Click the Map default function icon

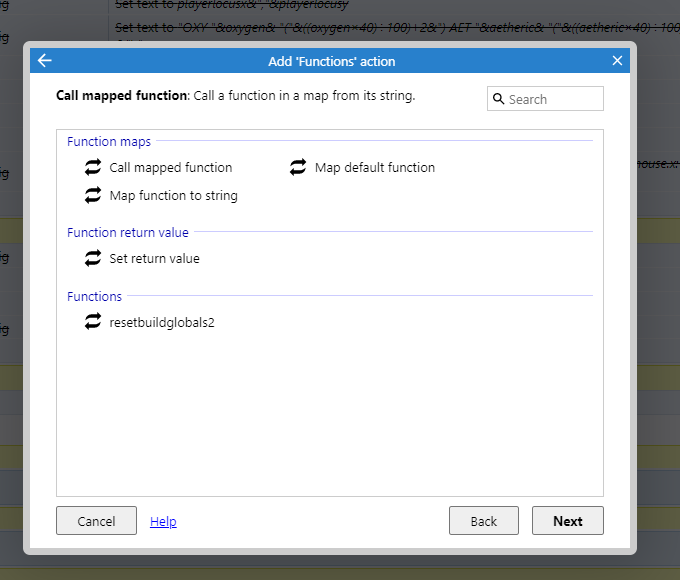pyautogui.click(x=298, y=167)
